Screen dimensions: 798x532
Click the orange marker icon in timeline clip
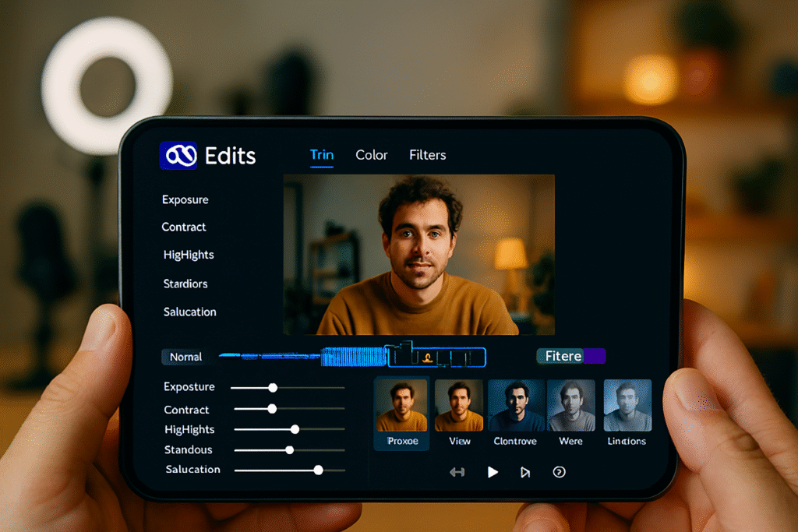(428, 358)
